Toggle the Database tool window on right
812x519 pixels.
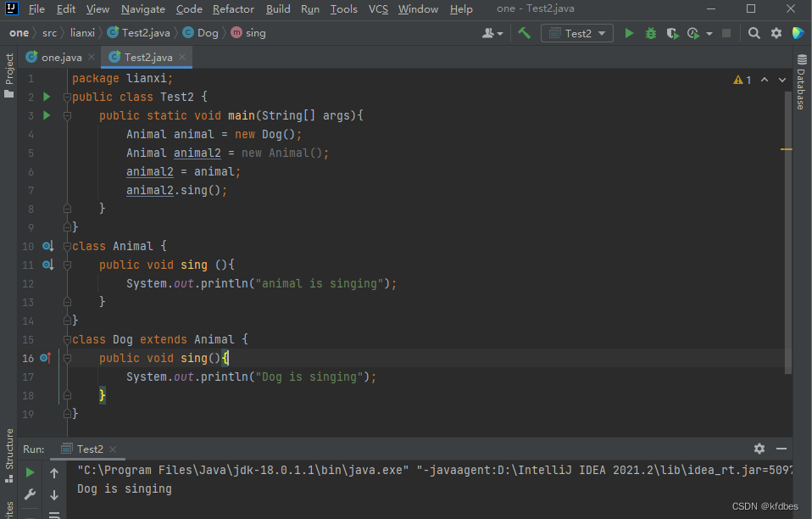point(801,82)
